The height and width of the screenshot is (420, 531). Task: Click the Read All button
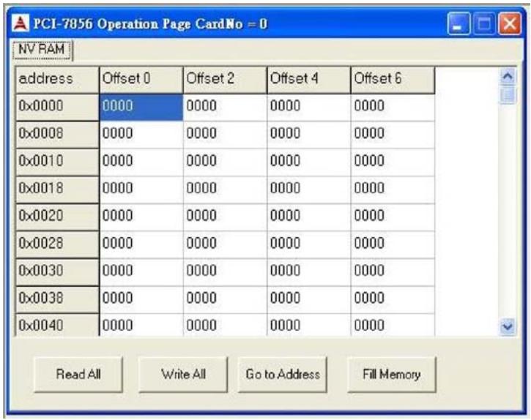(78, 375)
